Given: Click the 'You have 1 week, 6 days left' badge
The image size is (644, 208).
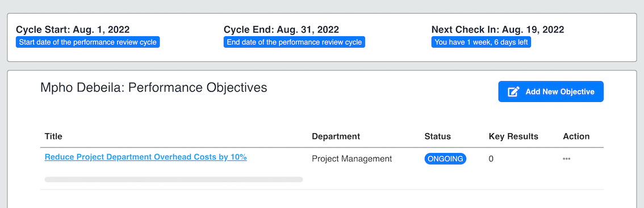Looking at the screenshot, I should pyautogui.click(x=481, y=43).
